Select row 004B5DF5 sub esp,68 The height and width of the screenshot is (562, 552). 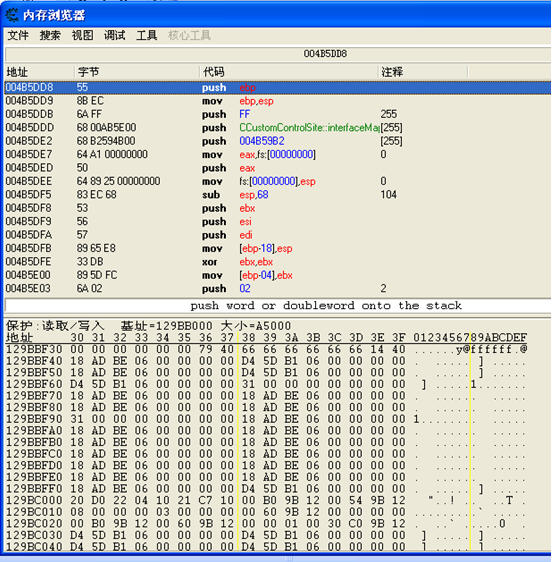pos(278,195)
